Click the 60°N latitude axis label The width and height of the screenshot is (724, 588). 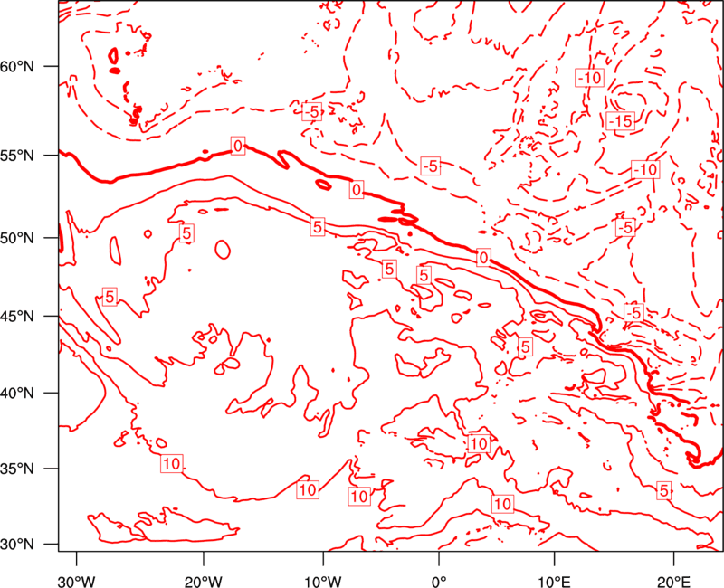tap(17, 66)
